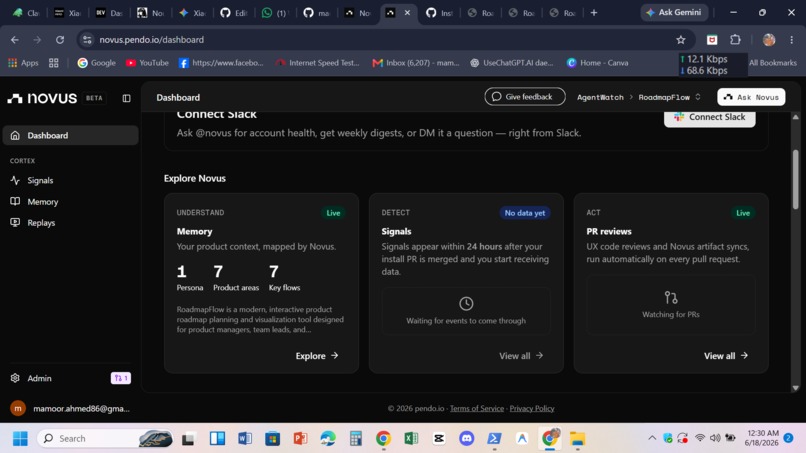Open the clock showing 12:30 AM
This screenshot has height=453, width=806.
point(761,438)
